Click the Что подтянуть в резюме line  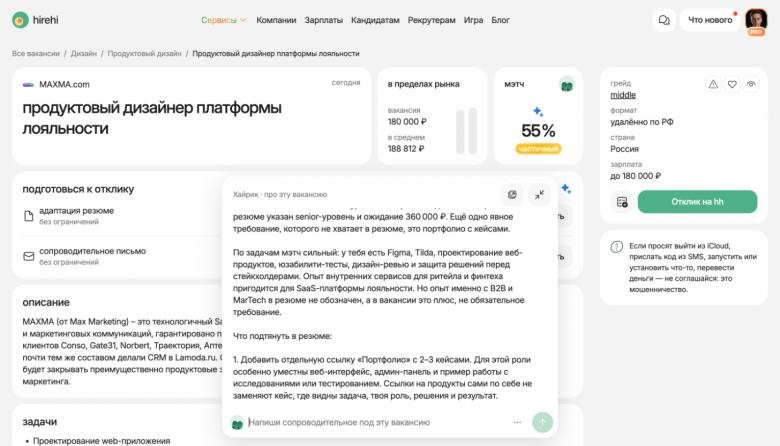point(282,336)
